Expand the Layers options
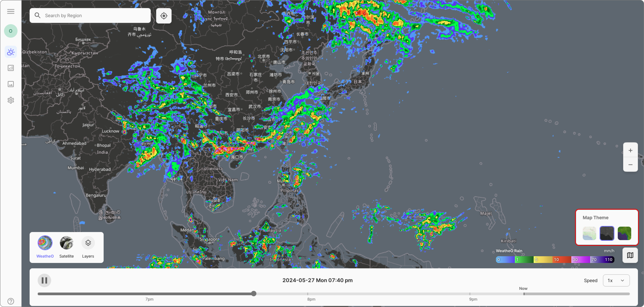This screenshot has width=644, height=307. (x=88, y=243)
